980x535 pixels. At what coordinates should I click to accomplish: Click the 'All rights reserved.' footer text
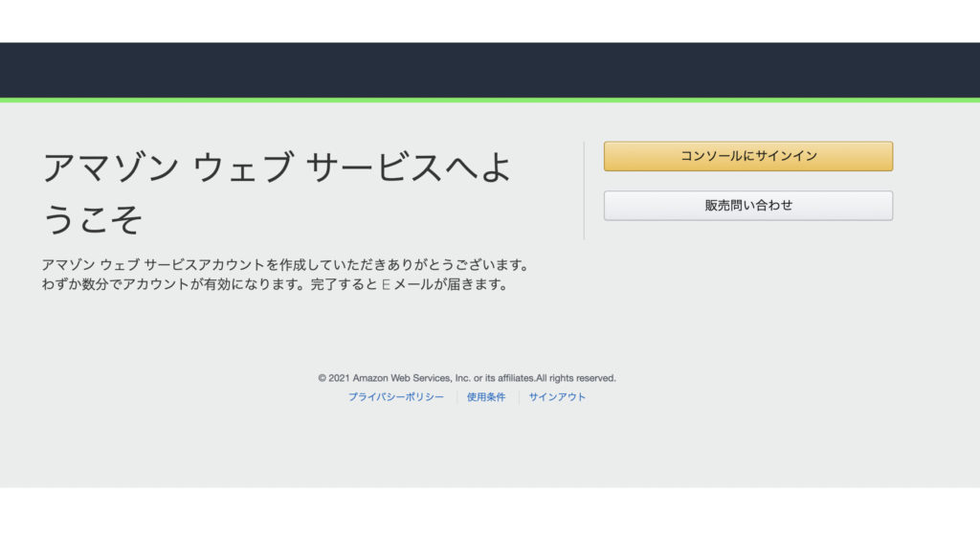(x=574, y=378)
